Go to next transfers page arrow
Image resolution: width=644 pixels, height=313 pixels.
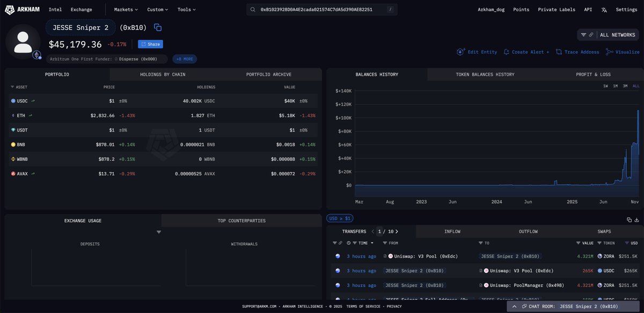[397, 231]
